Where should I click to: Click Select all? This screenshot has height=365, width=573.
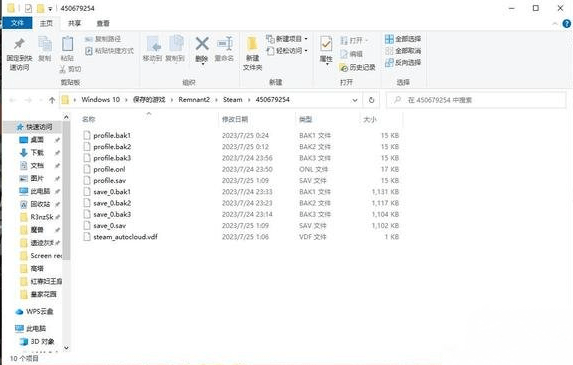(403, 39)
